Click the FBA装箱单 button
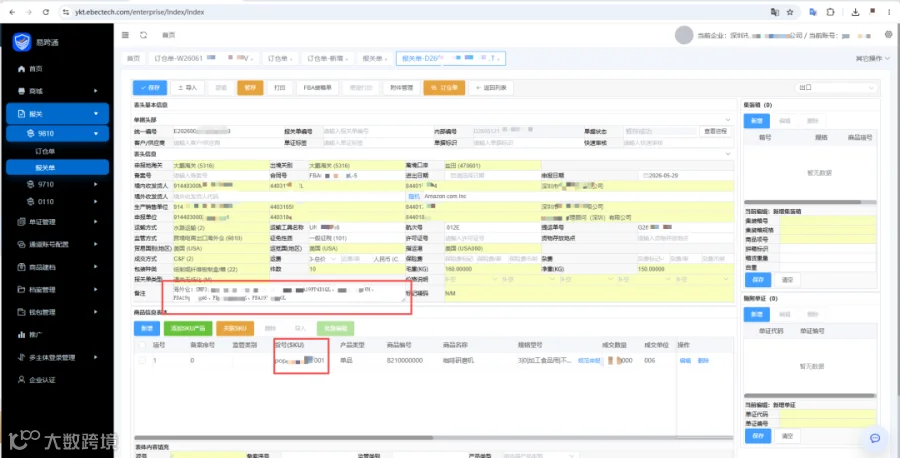The width and height of the screenshot is (900, 458). click(317, 88)
